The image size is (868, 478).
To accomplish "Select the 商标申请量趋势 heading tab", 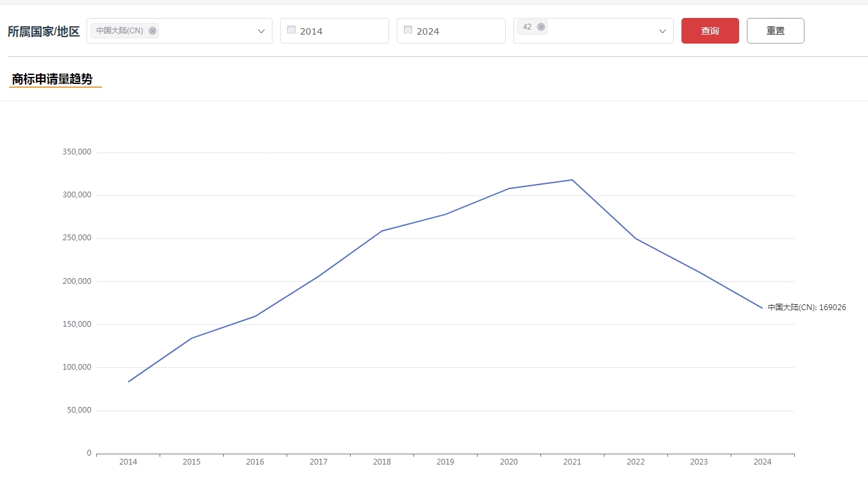I will (53, 79).
